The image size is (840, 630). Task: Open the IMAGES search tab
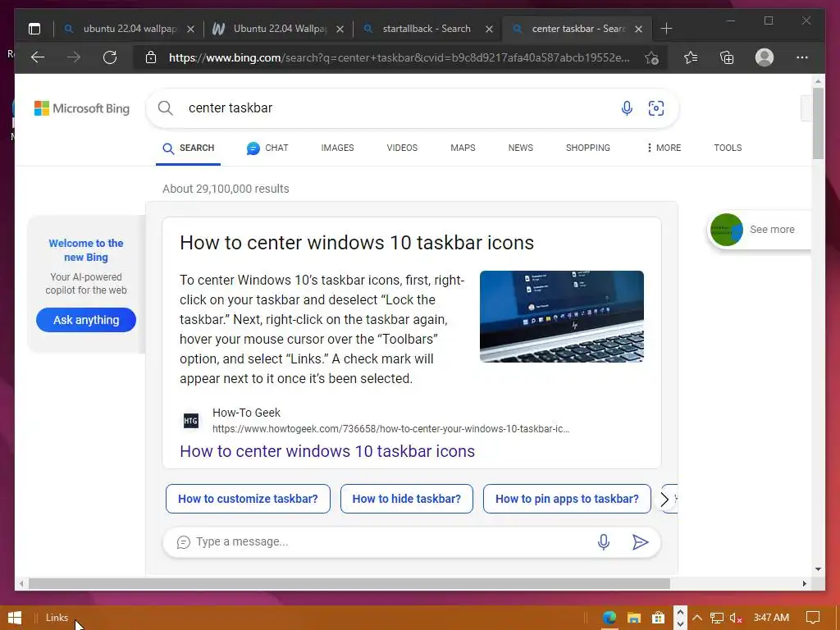337,148
